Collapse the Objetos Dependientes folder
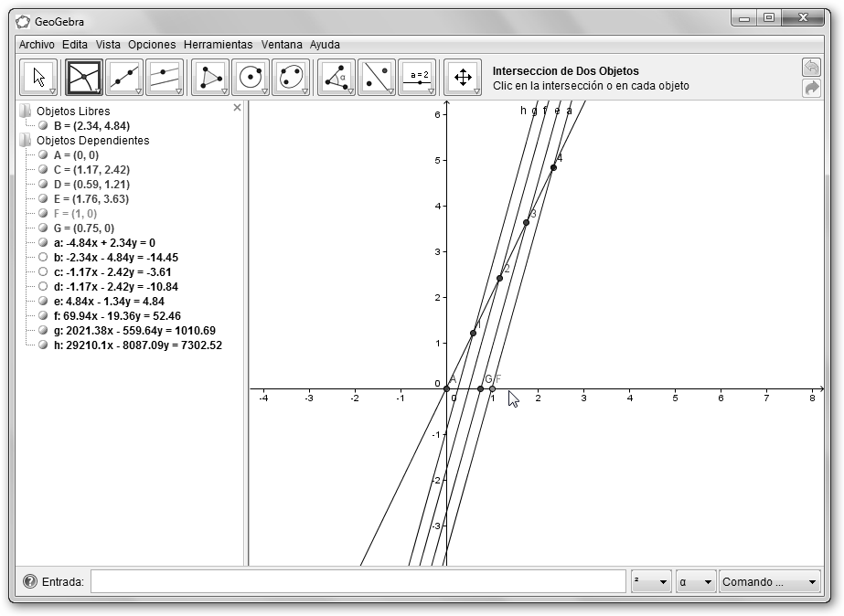The image size is (844, 616). (x=26, y=141)
